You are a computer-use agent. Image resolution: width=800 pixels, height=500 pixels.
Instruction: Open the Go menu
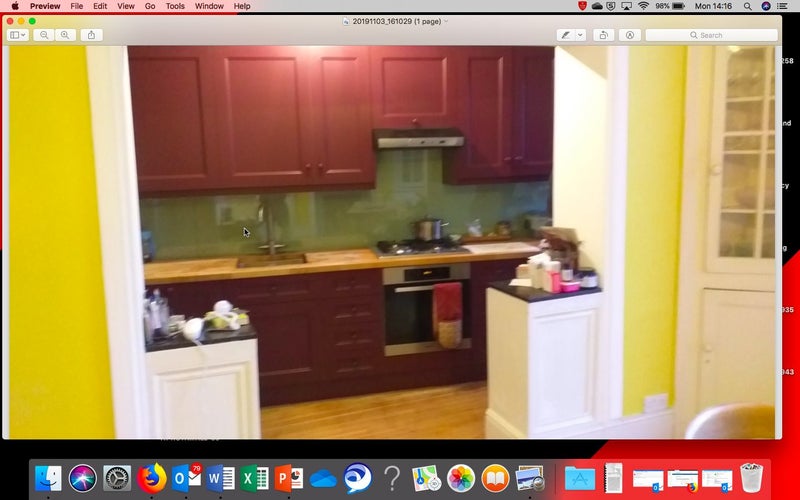click(x=150, y=6)
